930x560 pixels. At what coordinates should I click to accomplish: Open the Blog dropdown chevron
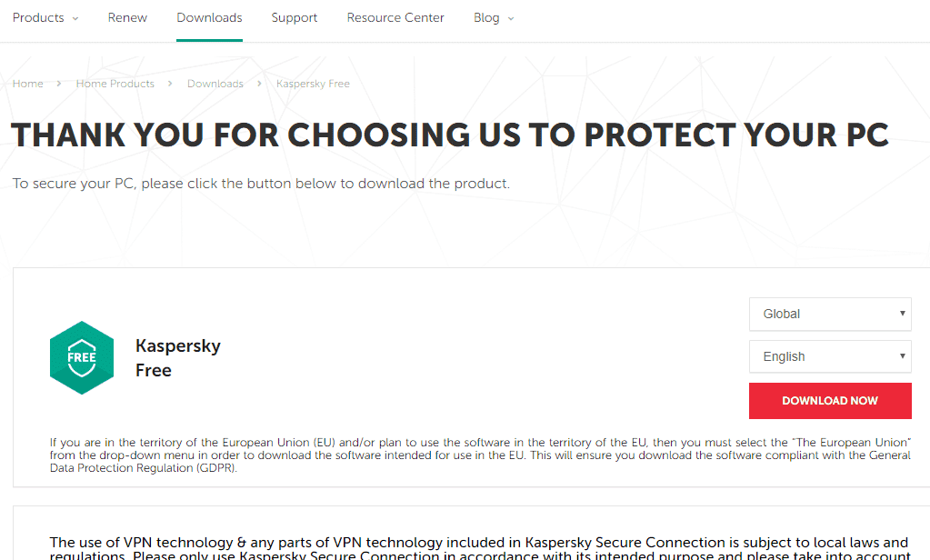click(509, 17)
